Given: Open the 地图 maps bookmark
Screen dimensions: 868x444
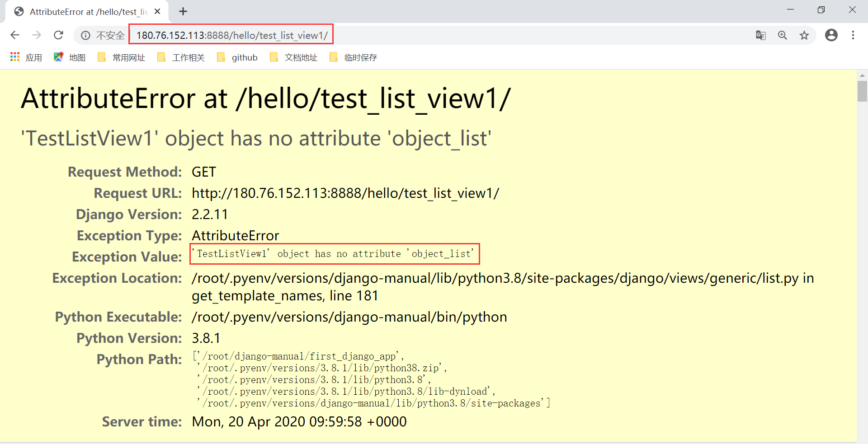Looking at the screenshot, I should [x=70, y=57].
